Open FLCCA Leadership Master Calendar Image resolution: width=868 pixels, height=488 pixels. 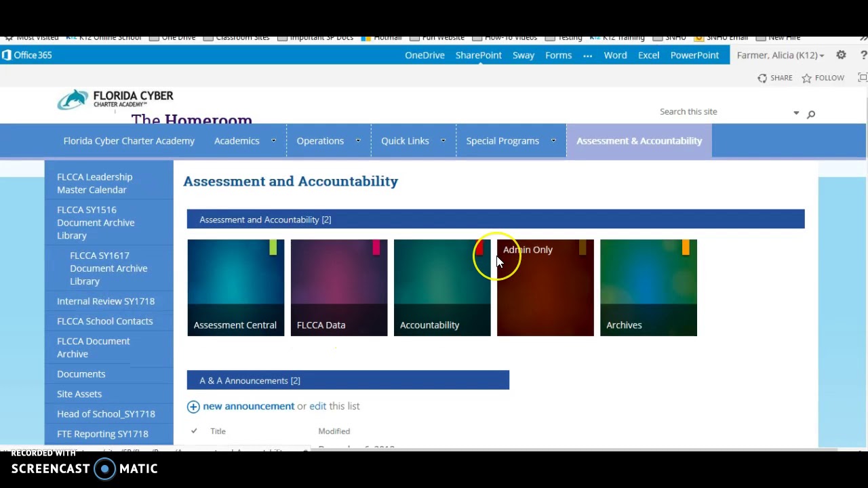[x=95, y=183]
